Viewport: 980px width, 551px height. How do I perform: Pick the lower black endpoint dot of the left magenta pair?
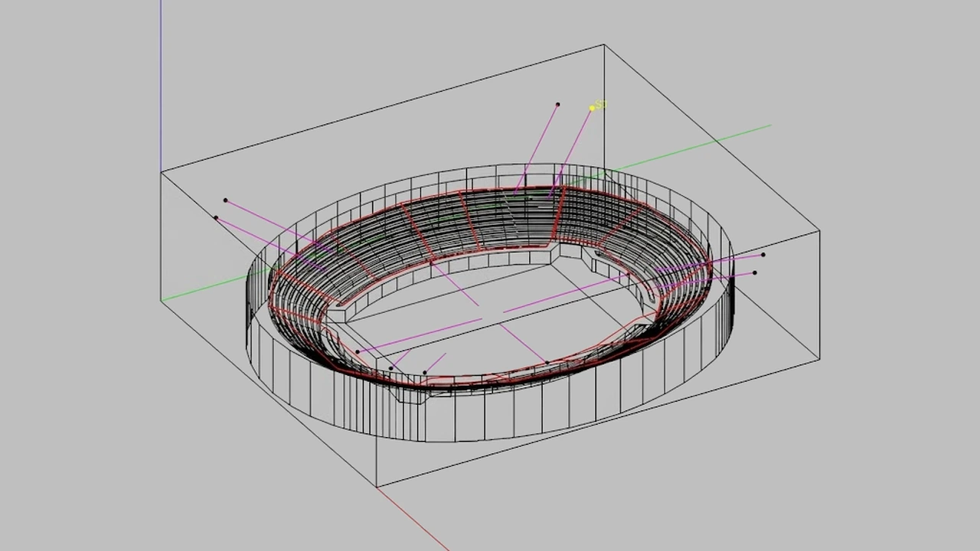tap(216, 218)
